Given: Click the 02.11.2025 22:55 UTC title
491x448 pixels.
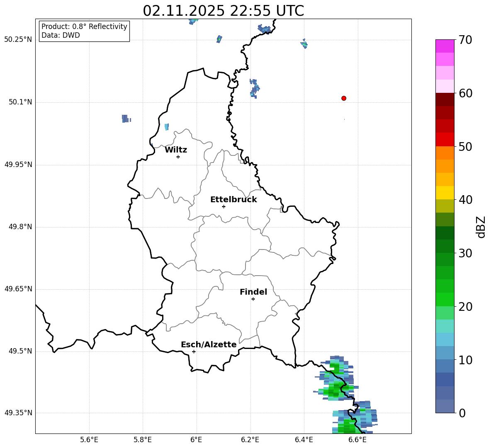Looking at the screenshot, I should pos(223,11).
